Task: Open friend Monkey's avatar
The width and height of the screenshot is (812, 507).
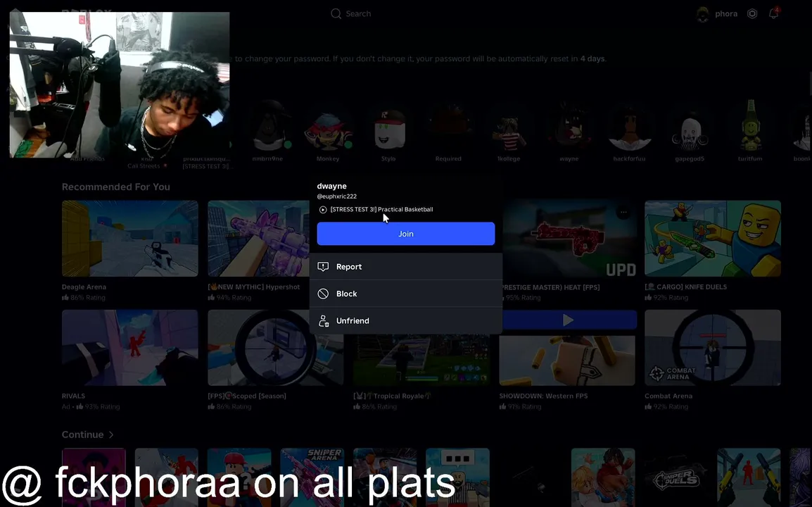Action: coord(328,130)
